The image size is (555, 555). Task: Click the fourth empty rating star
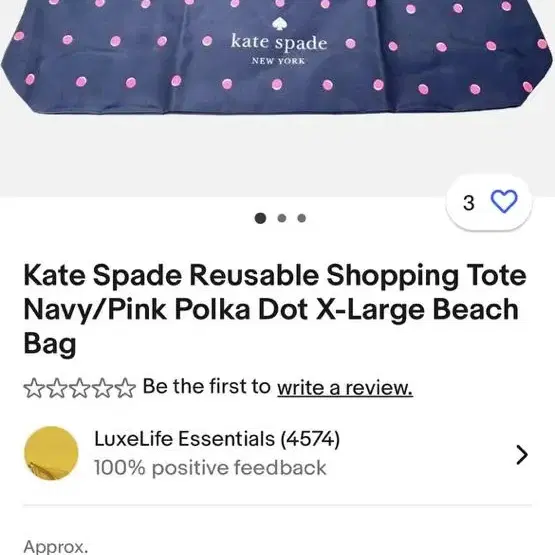(102, 388)
